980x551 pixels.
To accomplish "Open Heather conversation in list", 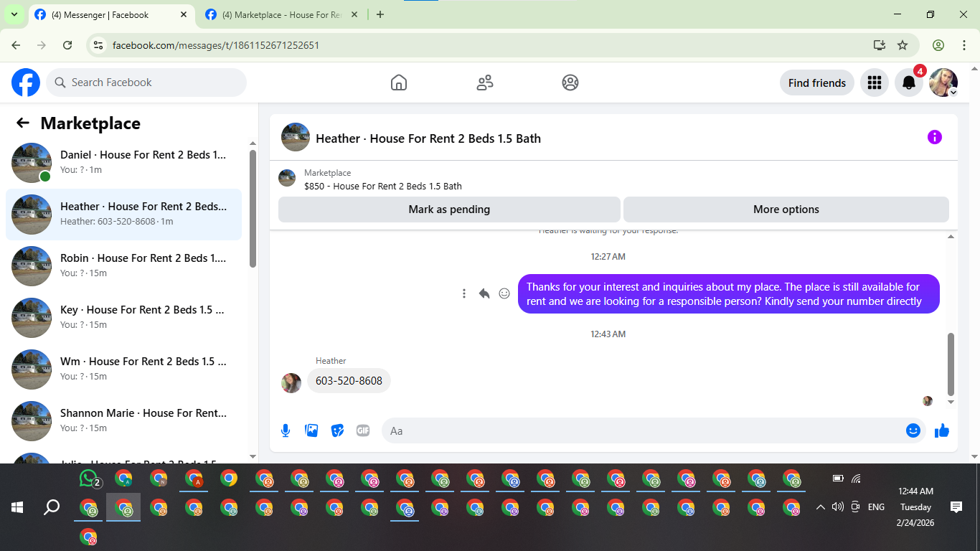I will coord(123,215).
